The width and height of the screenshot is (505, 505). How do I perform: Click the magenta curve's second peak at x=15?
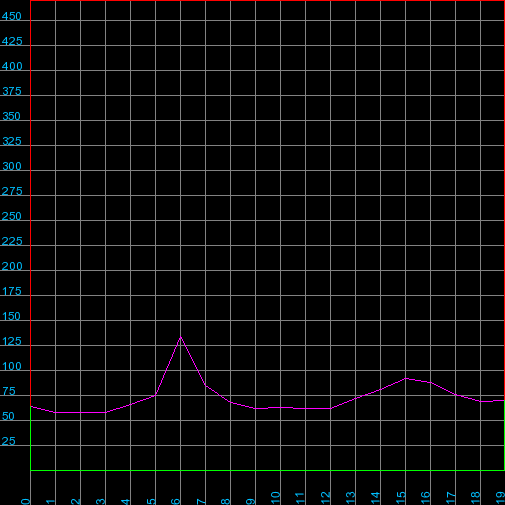(x=406, y=378)
